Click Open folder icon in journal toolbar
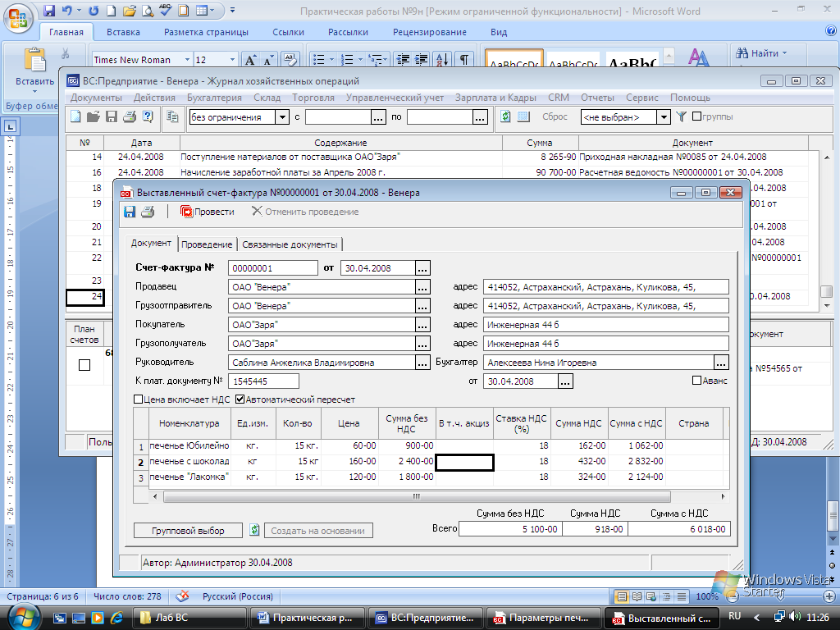This screenshot has width=840, height=630. coord(94,116)
